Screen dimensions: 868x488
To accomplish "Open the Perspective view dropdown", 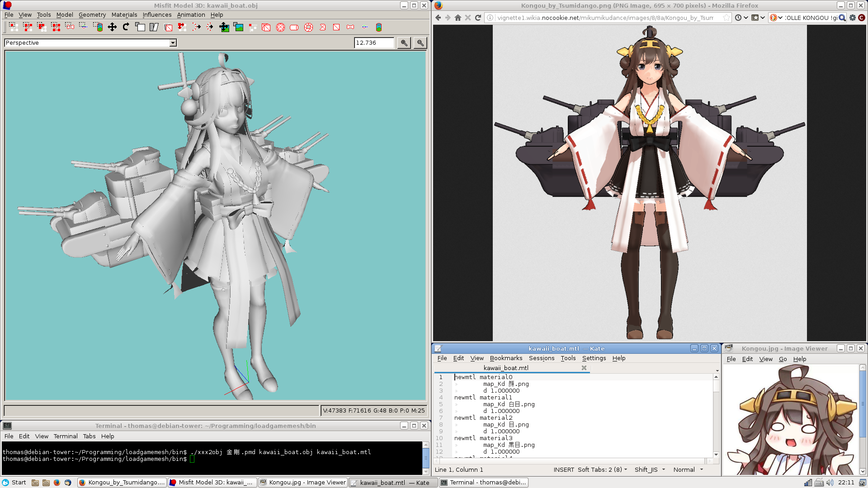I will coord(173,43).
